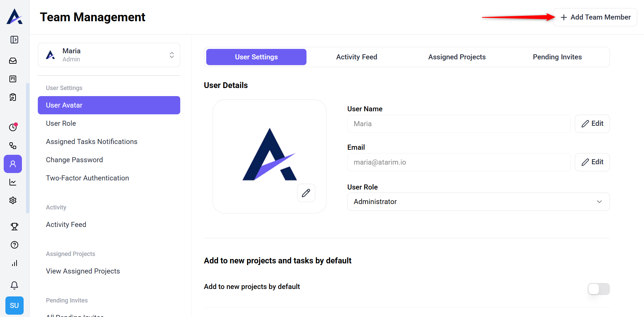Open the reports line chart icon
This screenshot has height=317, width=644.
[x=13, y=182]
